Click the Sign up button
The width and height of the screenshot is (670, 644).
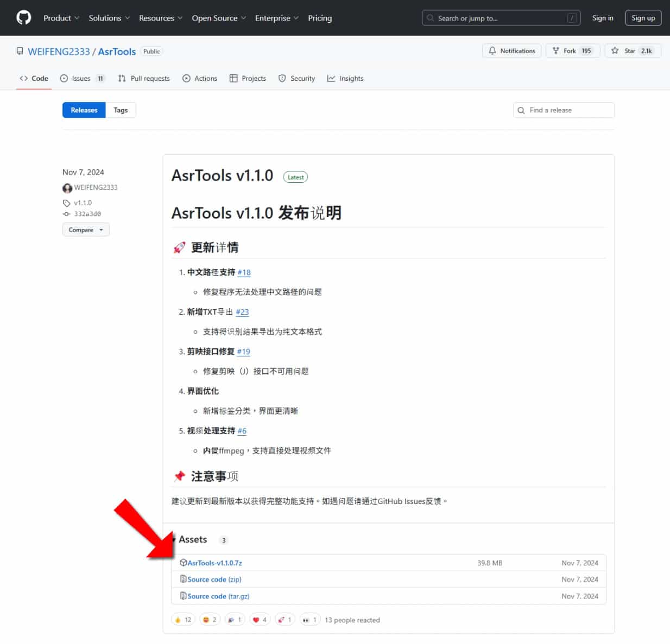pyautogui.click(x=643, y=18)
